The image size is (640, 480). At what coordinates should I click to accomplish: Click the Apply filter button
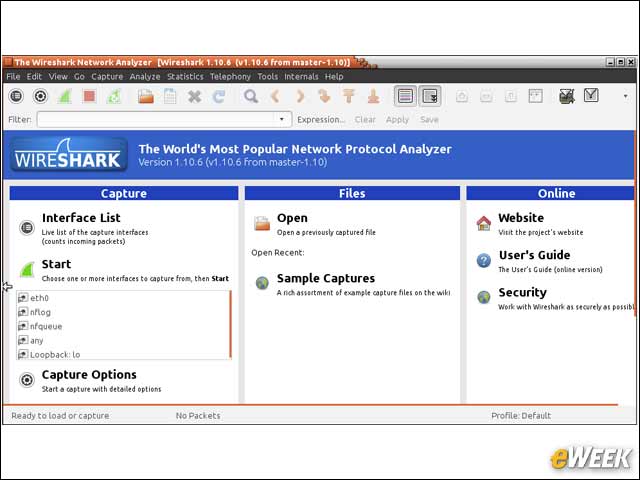click(397, 120)
